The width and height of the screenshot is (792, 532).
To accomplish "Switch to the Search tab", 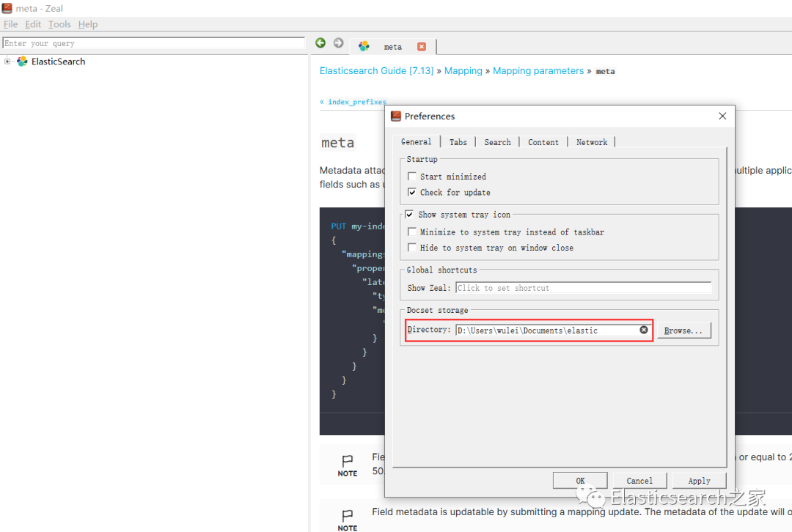I will point(497,142).
